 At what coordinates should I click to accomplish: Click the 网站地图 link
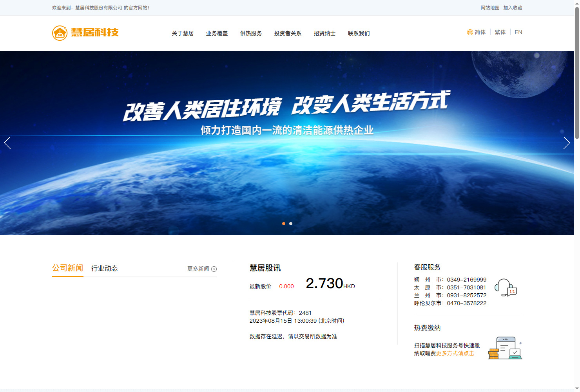click(490, 8)
